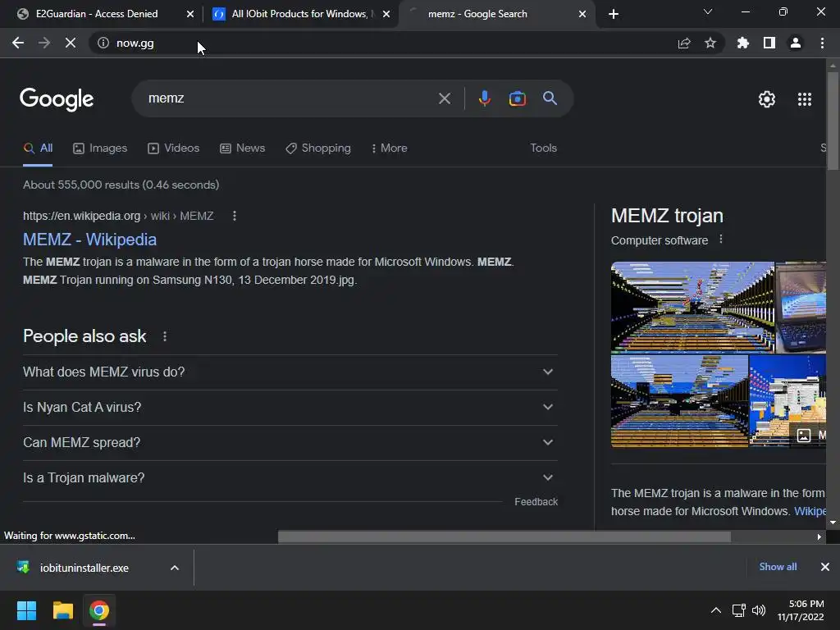This screenshot has height=630, width=840.
Task: Open the lower-left MEMZ glitch thumbnail
Action: (679, 401)
